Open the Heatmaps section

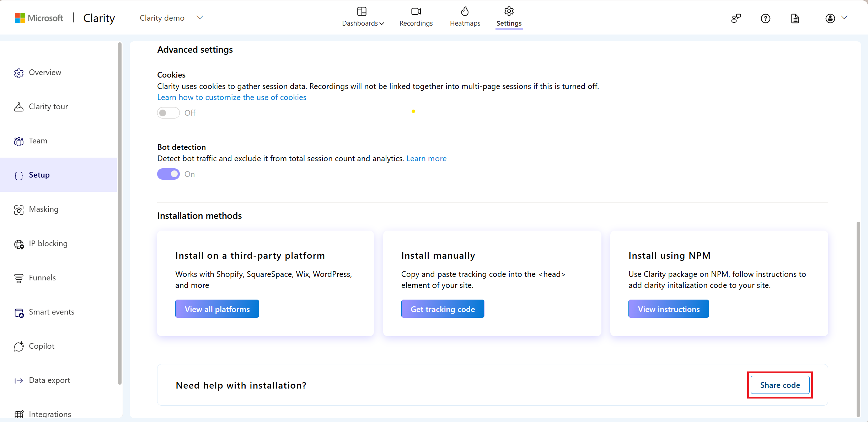click(465, 17)
